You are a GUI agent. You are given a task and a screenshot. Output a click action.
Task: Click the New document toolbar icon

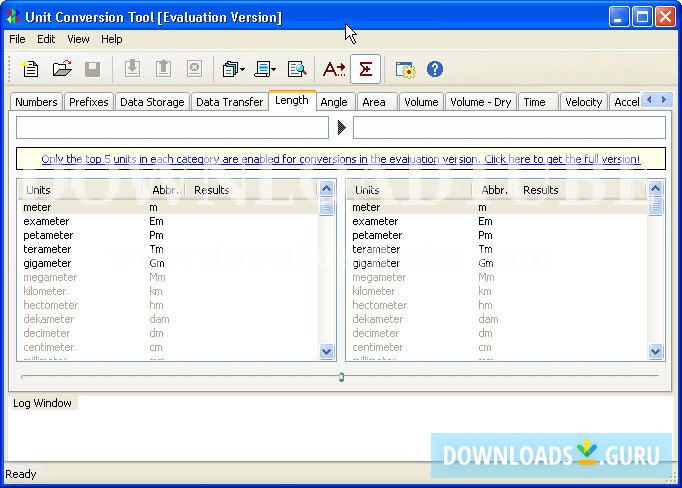30,69
